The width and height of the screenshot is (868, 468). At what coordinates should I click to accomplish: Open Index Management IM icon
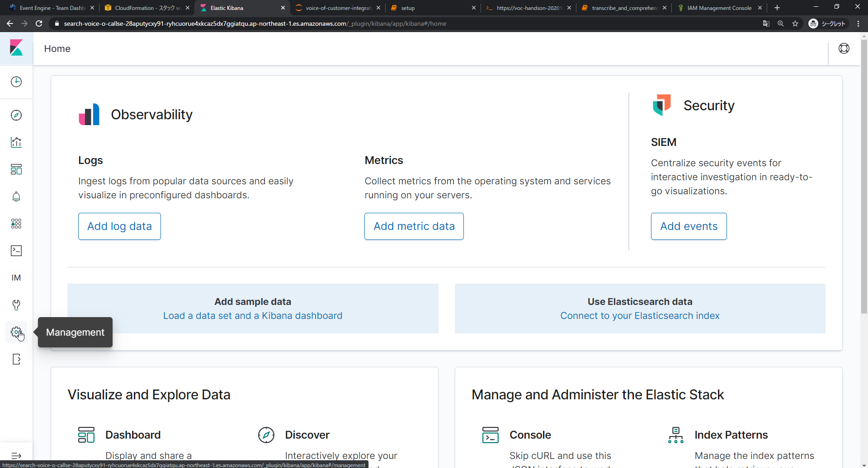pyautogui.click(x=16, y=278)
